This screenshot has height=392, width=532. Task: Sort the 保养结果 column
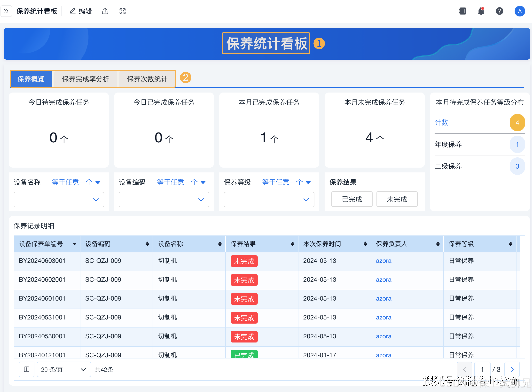pos(292,244)
